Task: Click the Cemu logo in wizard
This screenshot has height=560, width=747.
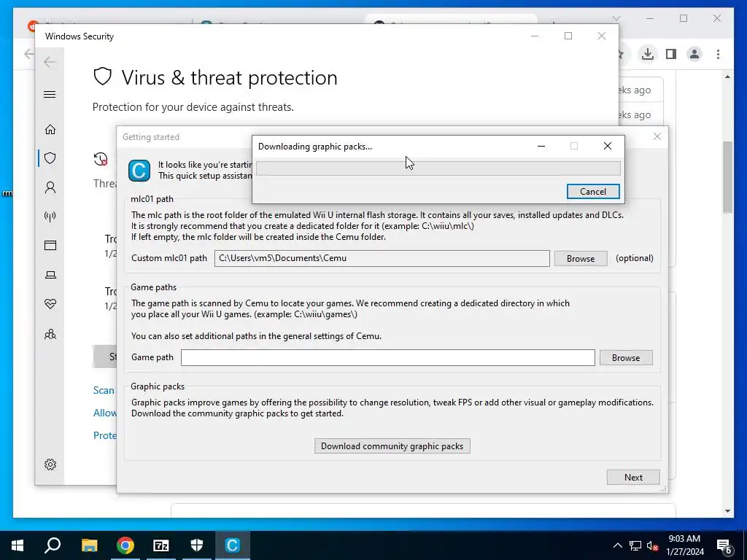Action: tap(139, 171)
